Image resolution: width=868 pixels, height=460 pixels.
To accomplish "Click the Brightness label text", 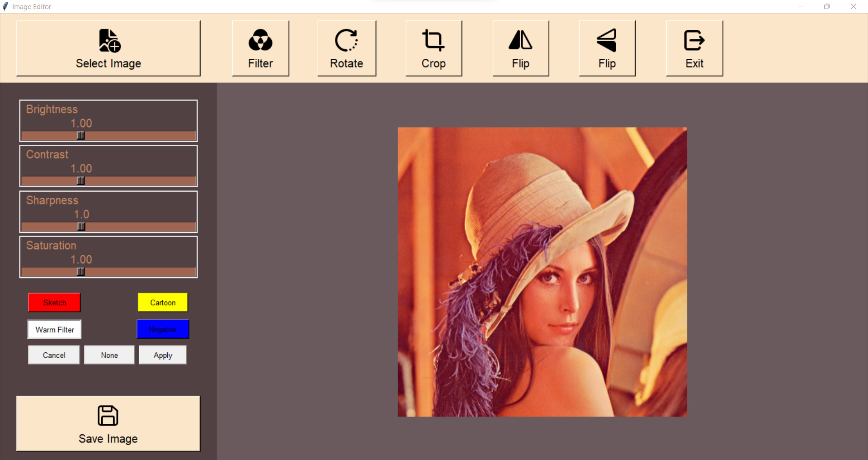I will point(52,109).
